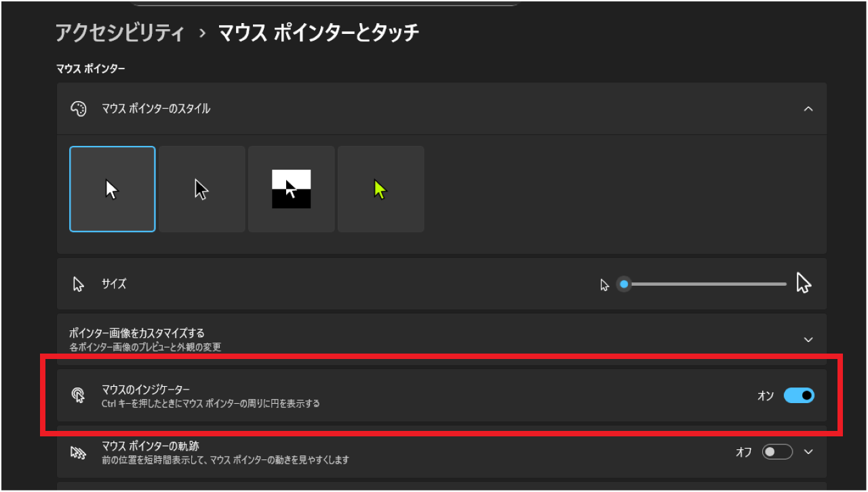Click the mouse indicator icon in highlighted row
Image resolution: width=868 pixels, height=492 pixels.
(79, 395)
